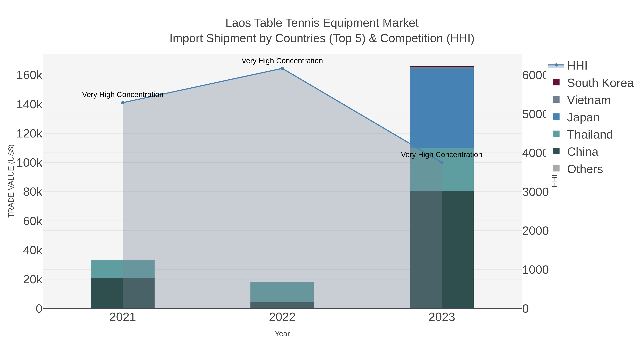Click the China segment of the 2022 bar
This screenshot has height=362, width=644.
[282, 305]
